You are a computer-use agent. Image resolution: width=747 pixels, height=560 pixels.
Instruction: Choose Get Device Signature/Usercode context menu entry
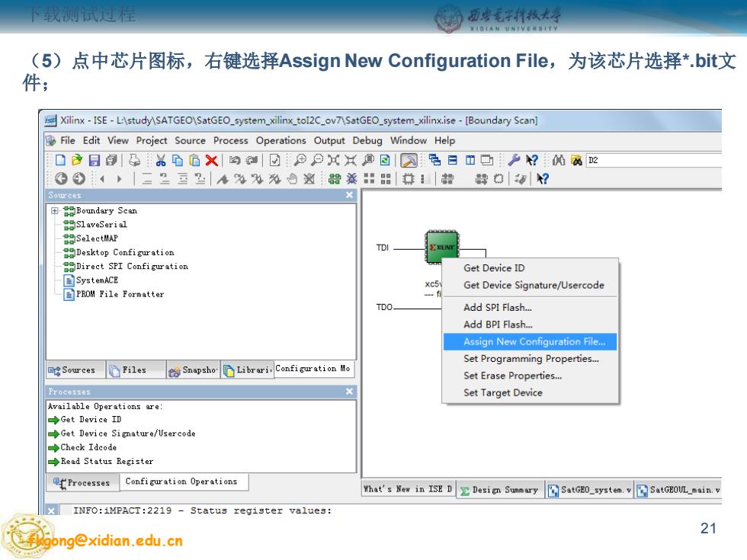click(x=530, y=285)
